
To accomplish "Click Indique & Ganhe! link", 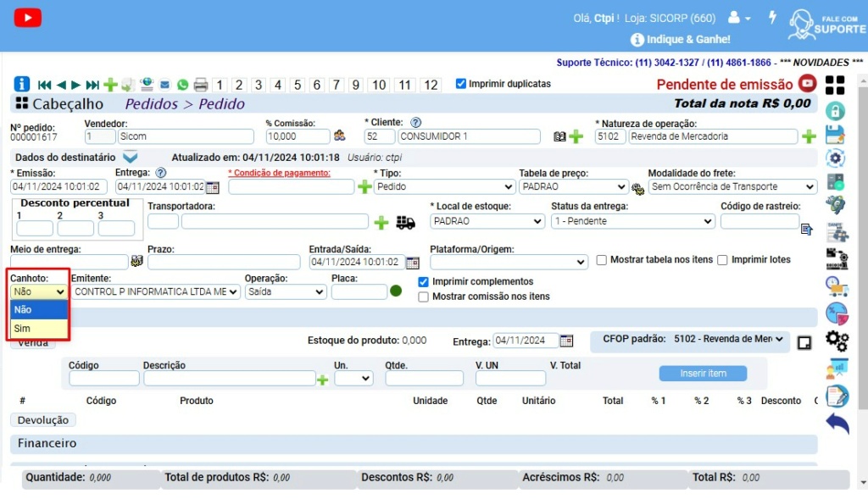I will pyautogui.click(x=681, y=40).
